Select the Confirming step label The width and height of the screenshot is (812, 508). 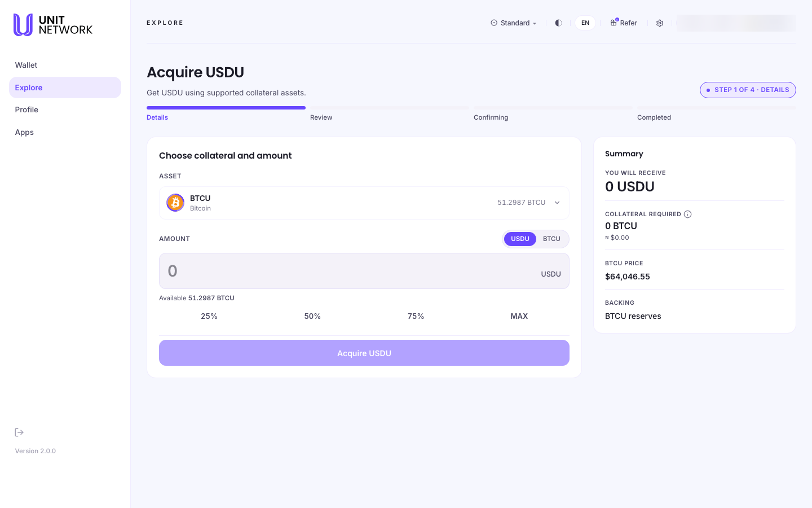[x=491, y=117]
